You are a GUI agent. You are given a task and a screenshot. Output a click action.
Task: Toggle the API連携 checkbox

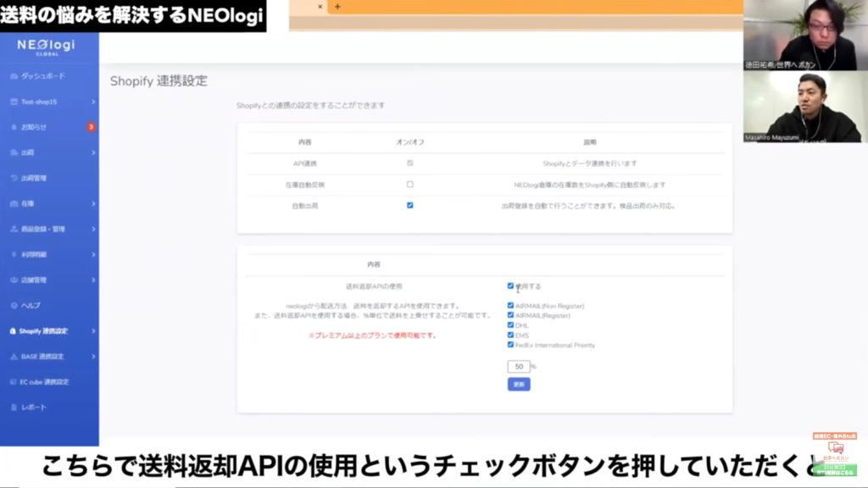click(x=409, y=164)
